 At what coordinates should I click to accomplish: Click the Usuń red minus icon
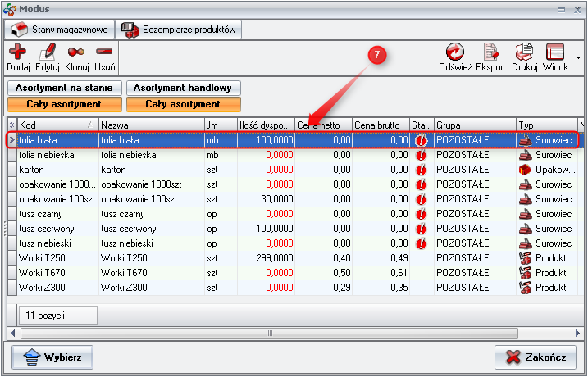click(x=104, y=52)
